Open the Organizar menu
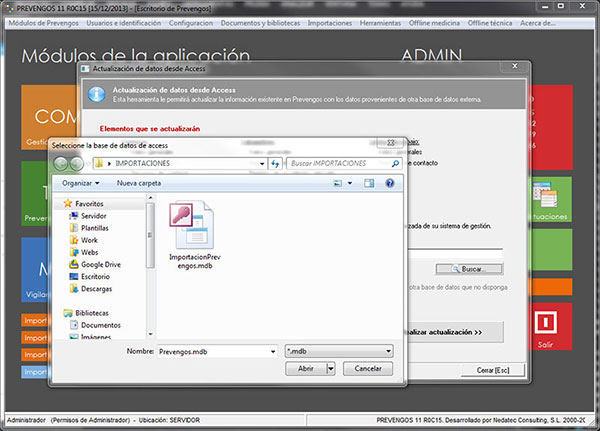 coord(81,183)
